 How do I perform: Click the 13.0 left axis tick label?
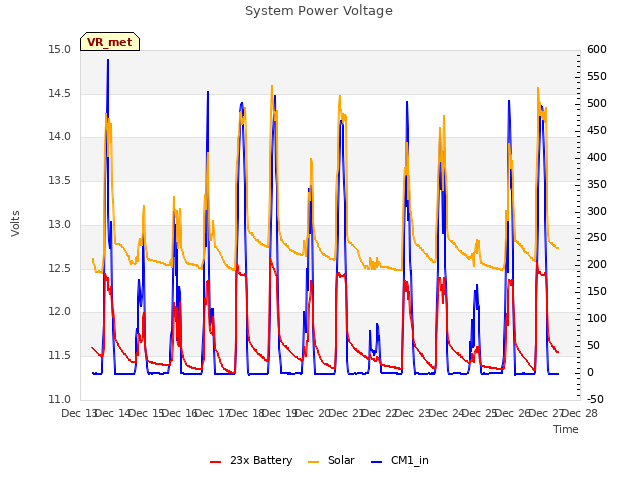pyautogui.click(x=59, y=224)
